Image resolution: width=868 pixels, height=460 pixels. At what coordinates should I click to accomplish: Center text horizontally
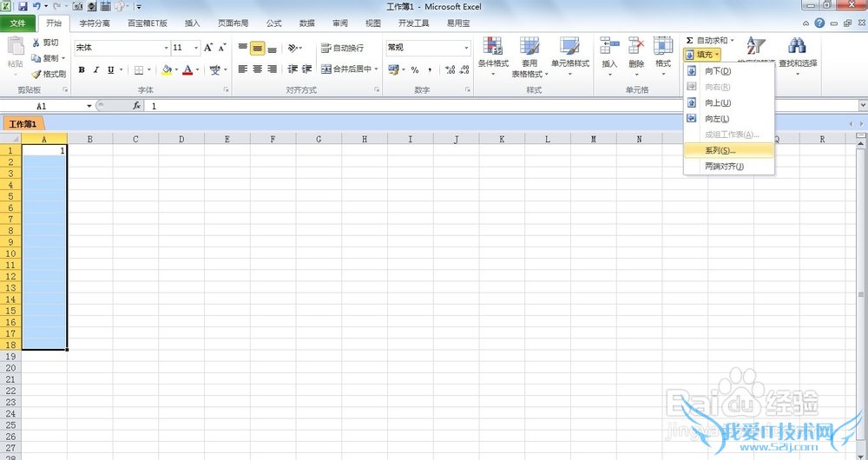(x=258, y=69)
